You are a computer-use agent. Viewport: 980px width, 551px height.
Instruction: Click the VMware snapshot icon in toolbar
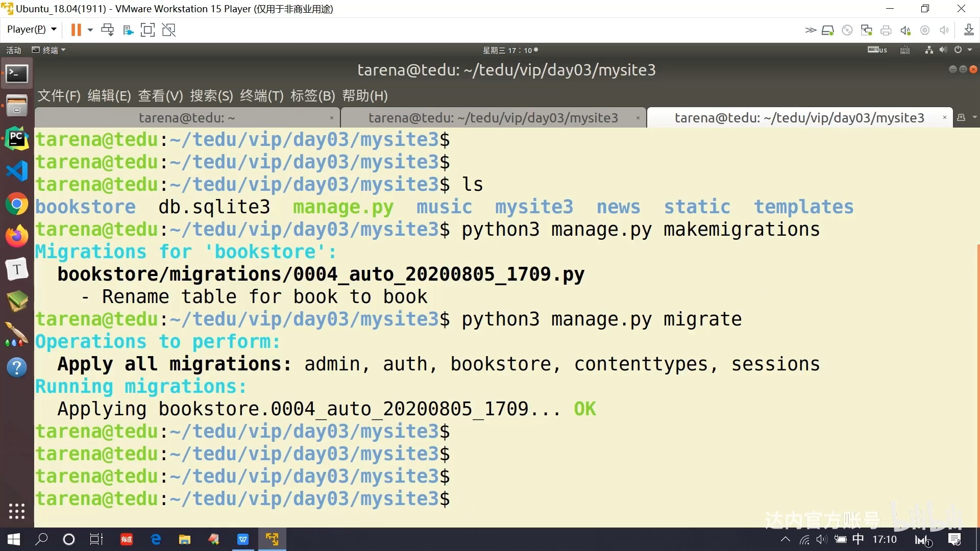click(x=108, y=30)
